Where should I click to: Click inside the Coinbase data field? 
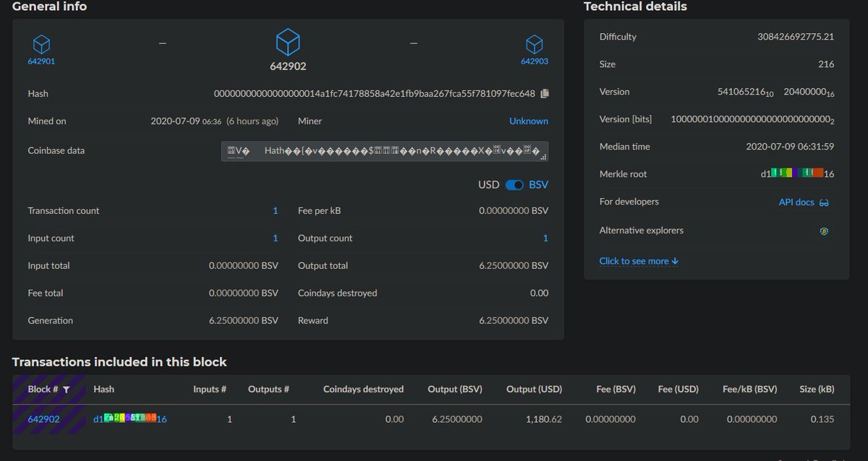click(x=385, y=151)
